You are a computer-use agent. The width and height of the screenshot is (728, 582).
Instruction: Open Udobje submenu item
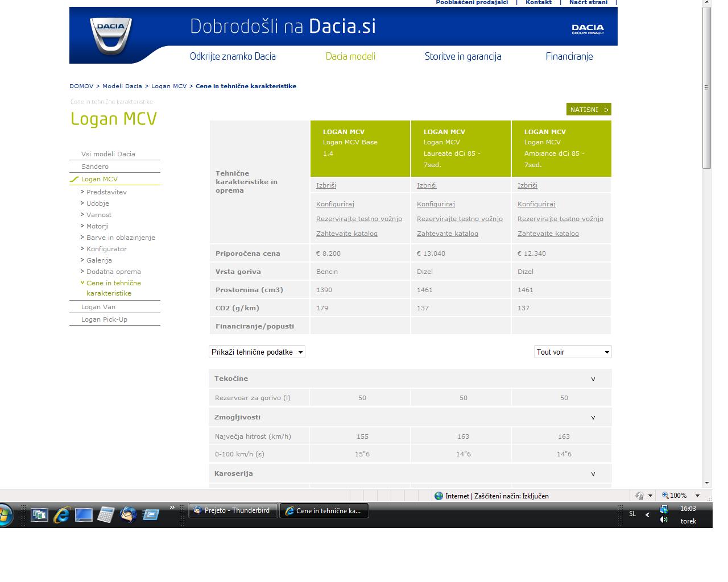[98, 203]
